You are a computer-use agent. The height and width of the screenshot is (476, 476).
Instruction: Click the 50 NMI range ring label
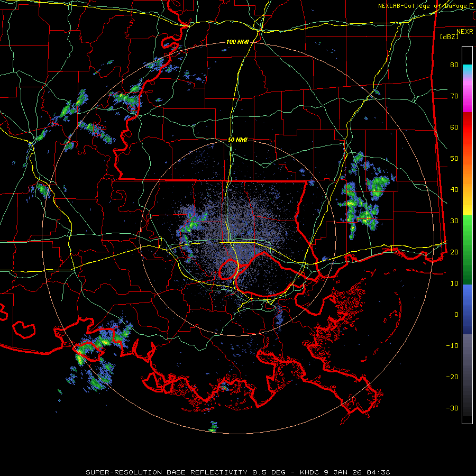tap(237, 140)
